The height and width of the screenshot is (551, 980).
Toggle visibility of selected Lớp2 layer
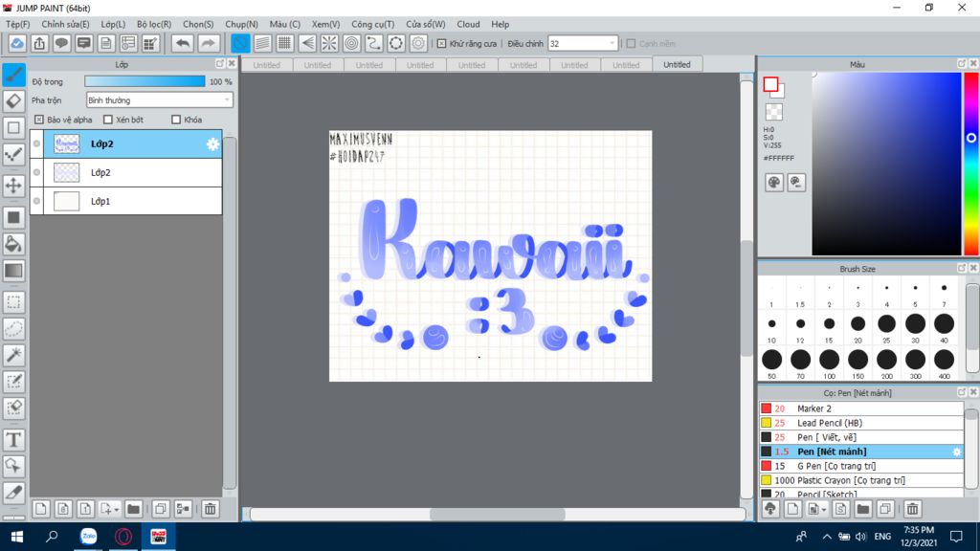pos(37,143)
